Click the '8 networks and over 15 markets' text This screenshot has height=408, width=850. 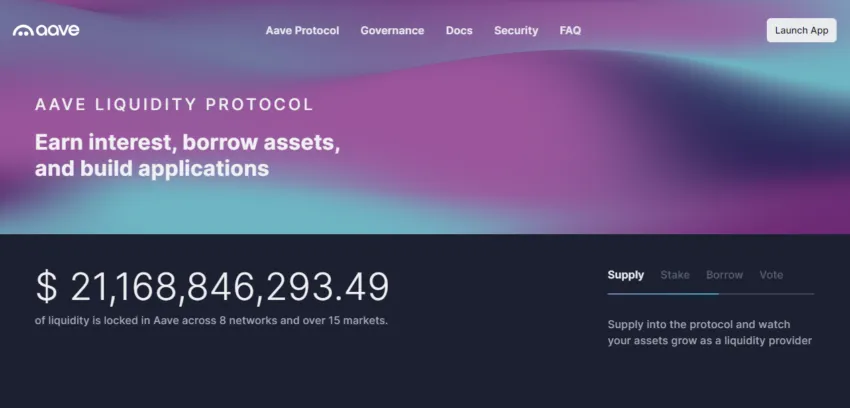coord(300,321)
